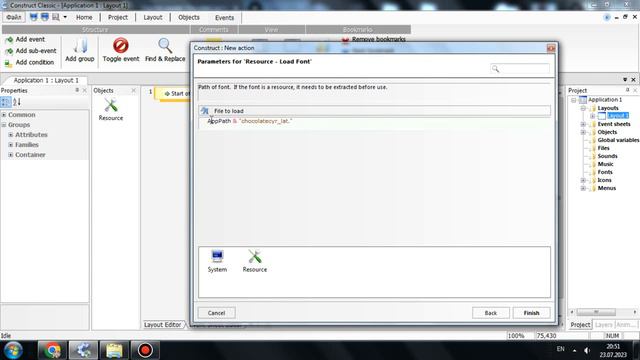Switch to the Project ribbon tab
This screenshot has height=360, width=640.
[118, 18]
